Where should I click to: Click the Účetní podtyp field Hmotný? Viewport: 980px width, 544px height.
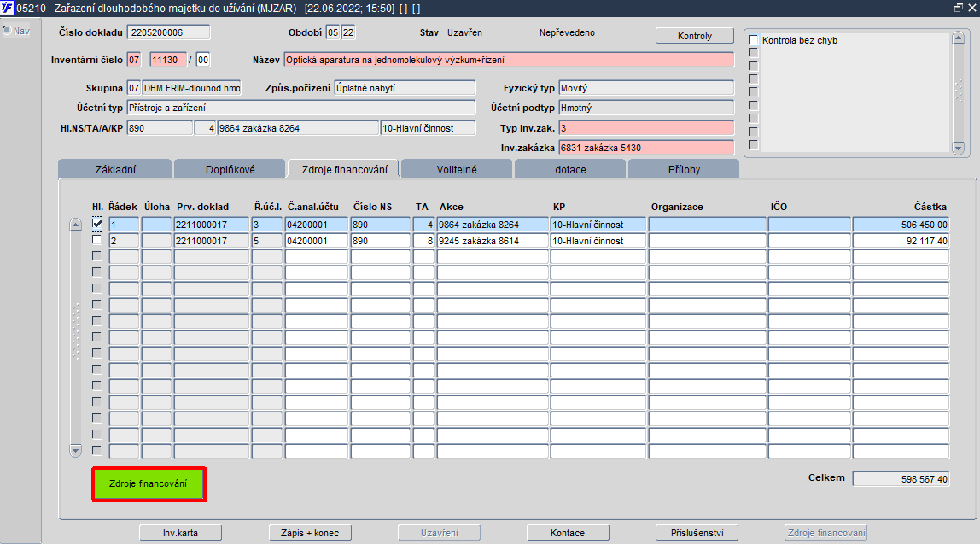pos(646,108)
